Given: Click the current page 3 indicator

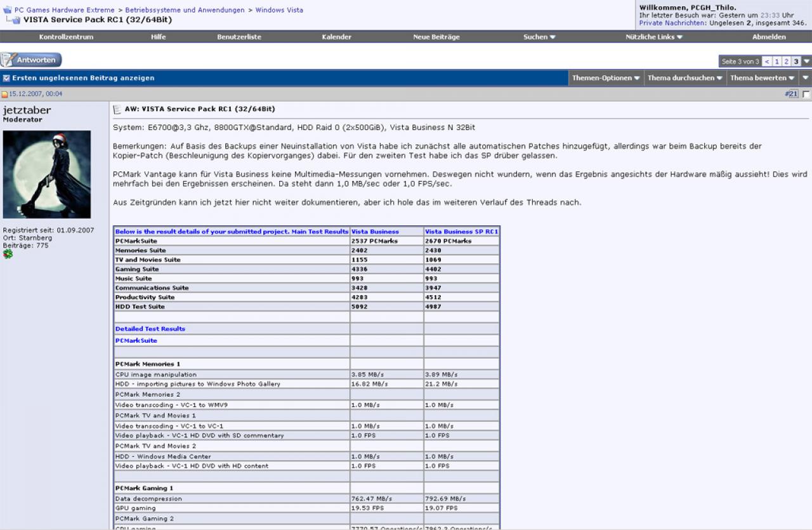Looking at the screenshot, I should pos(796,62).
